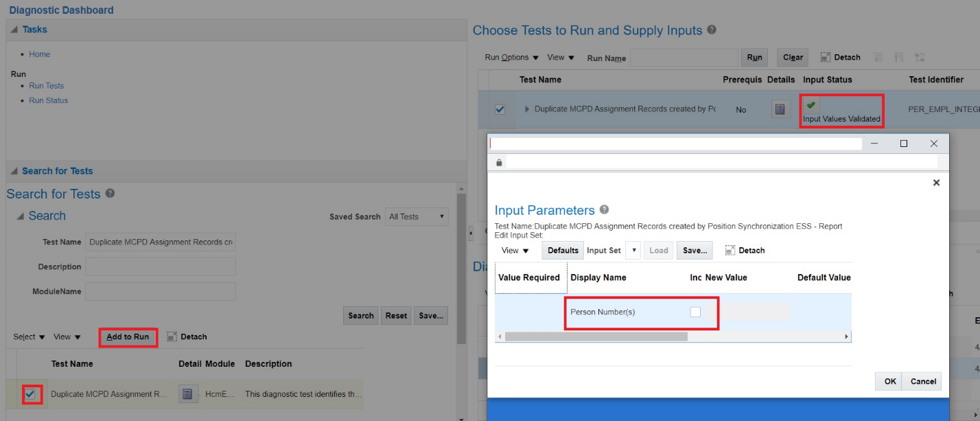Open Input Set dropdown
This screenshot has width=980, height=421.
coord(633,251)
